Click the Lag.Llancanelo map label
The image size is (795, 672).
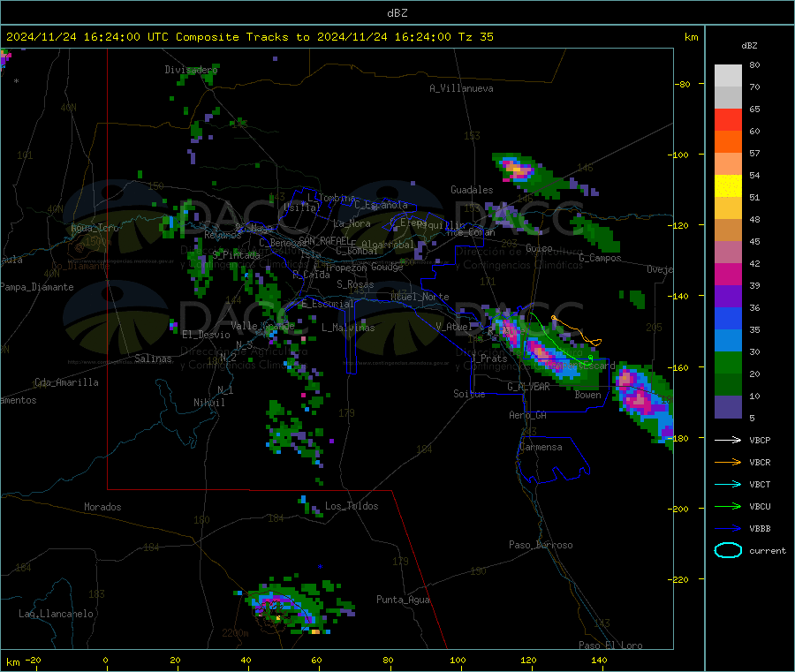pyautogui.click(x=57, y=614)
